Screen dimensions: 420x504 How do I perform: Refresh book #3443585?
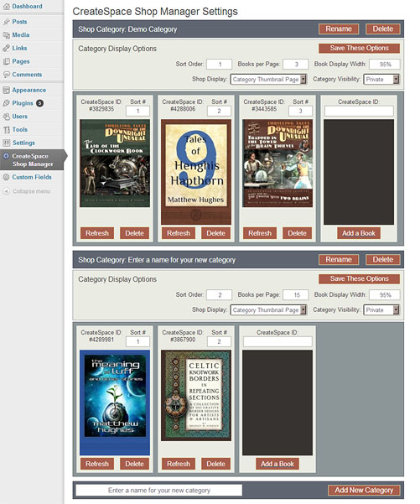(260, 233)
